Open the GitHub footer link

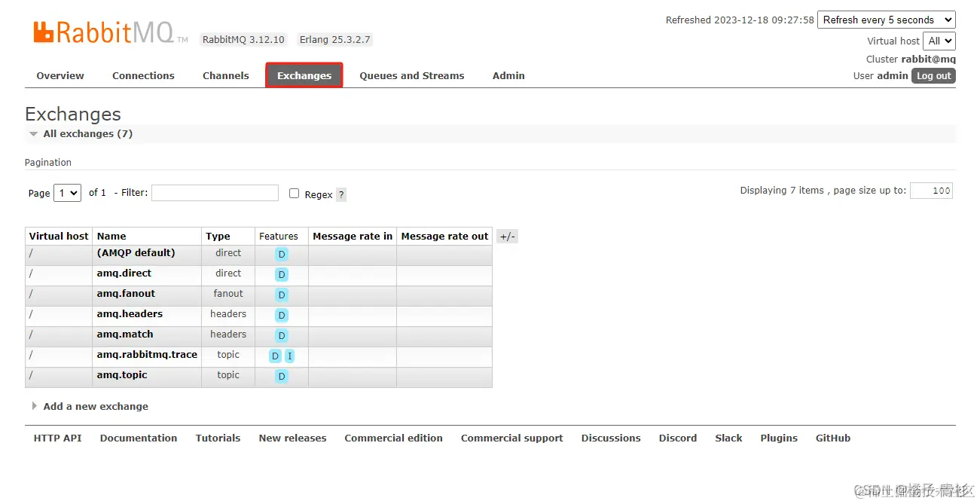point(833,438)
